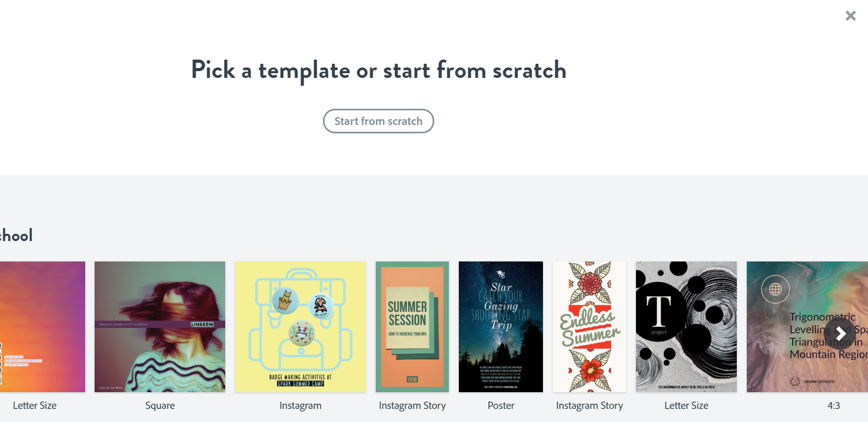
Task: Show next templates with the right arrow
Action: pos(840,334)
